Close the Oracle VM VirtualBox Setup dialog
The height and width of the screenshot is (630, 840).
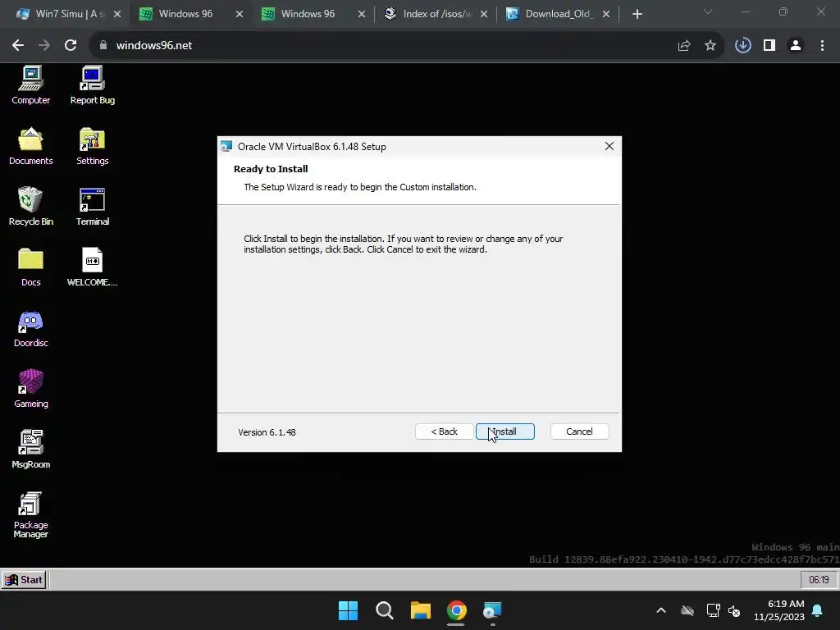pos(609,146)
